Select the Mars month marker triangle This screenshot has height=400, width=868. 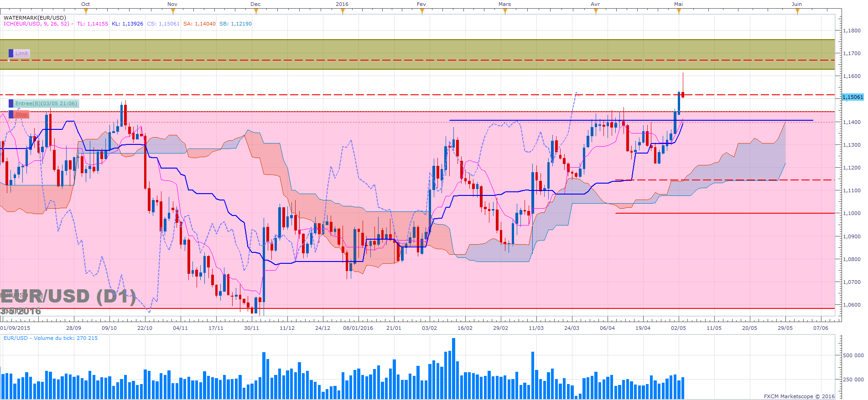[x=505, y=11]
